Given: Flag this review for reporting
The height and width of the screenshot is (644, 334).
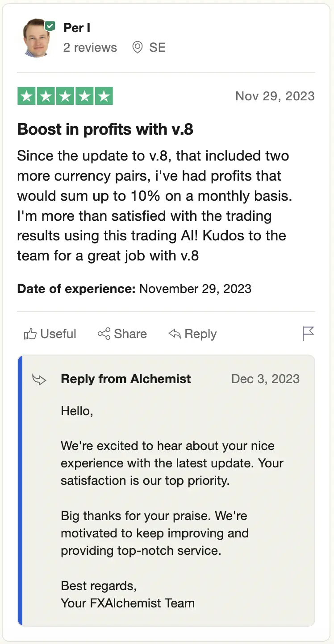Looking at the screenshot, I should coord(308,333).
